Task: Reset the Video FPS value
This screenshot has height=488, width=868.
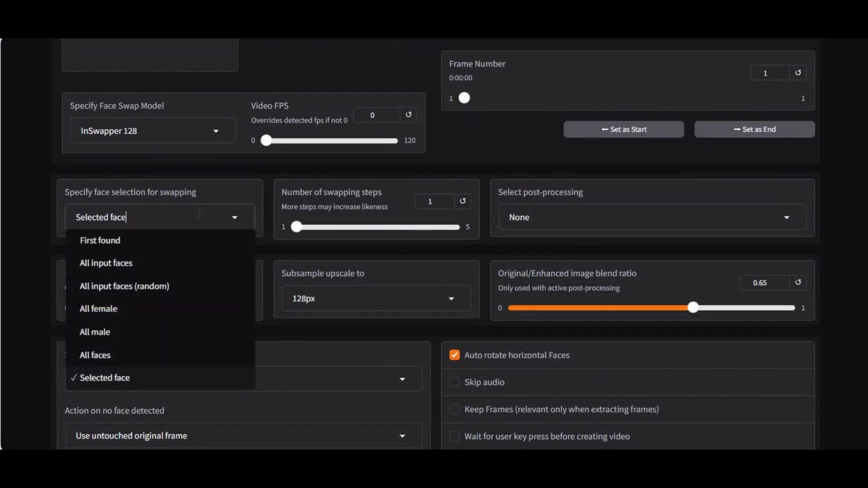Action: tap(408, 115)
